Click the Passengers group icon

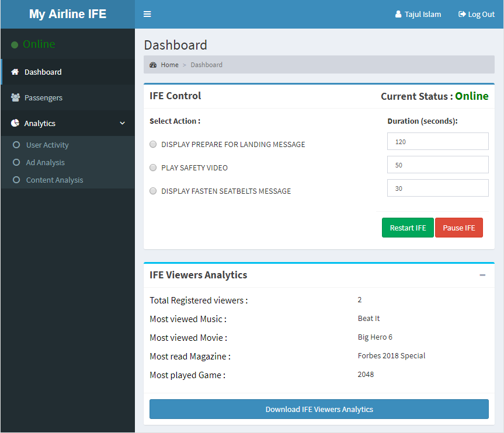point(15,98)
